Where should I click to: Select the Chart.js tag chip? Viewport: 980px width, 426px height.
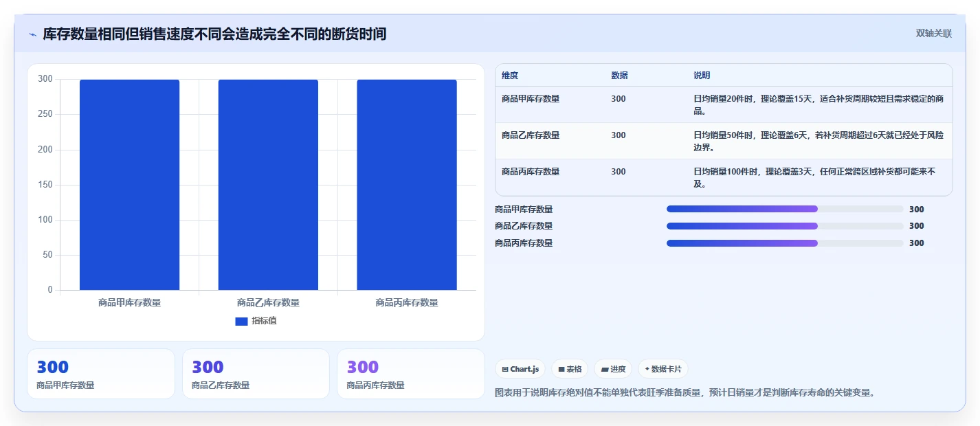click(x=520, y=369)
